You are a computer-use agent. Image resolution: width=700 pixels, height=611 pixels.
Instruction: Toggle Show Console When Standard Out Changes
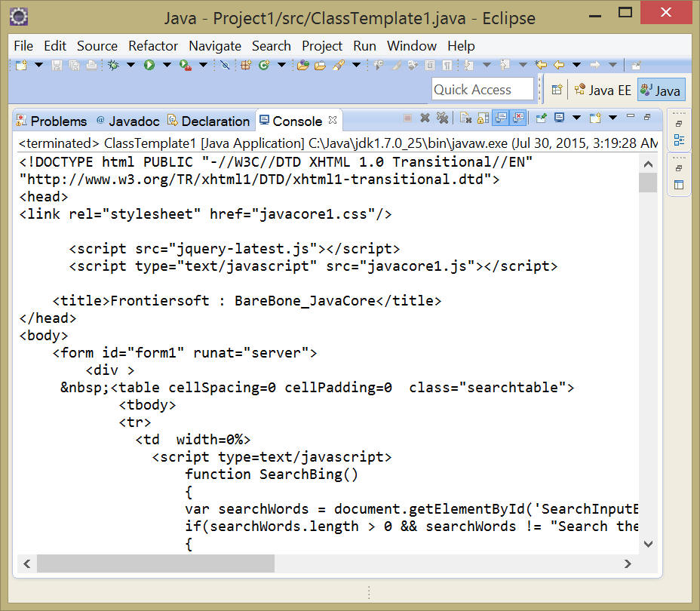501,118
